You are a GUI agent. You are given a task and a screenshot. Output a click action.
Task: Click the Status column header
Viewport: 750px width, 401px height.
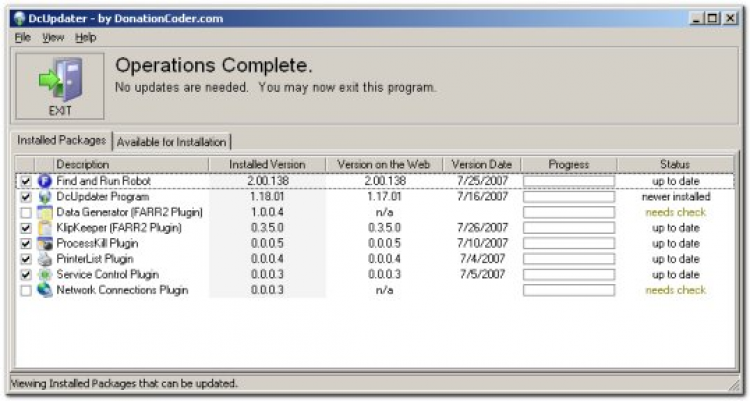(x=675, y=165)
